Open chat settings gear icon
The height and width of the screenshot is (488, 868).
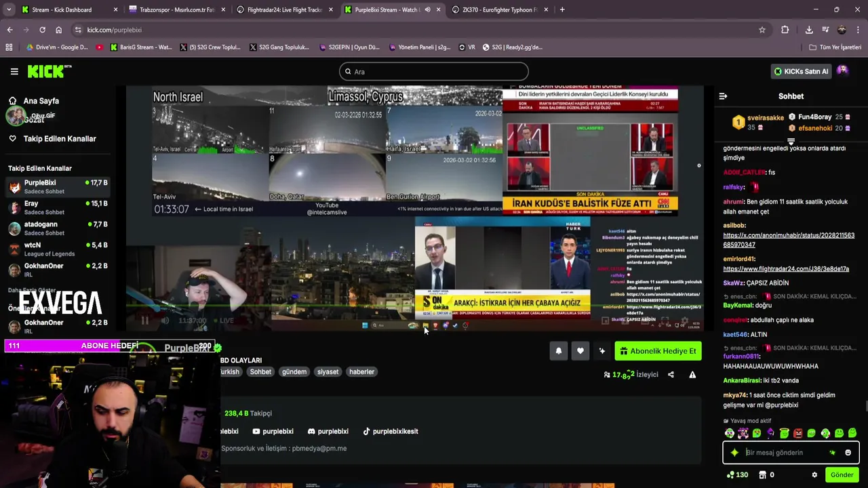[814, 475]
